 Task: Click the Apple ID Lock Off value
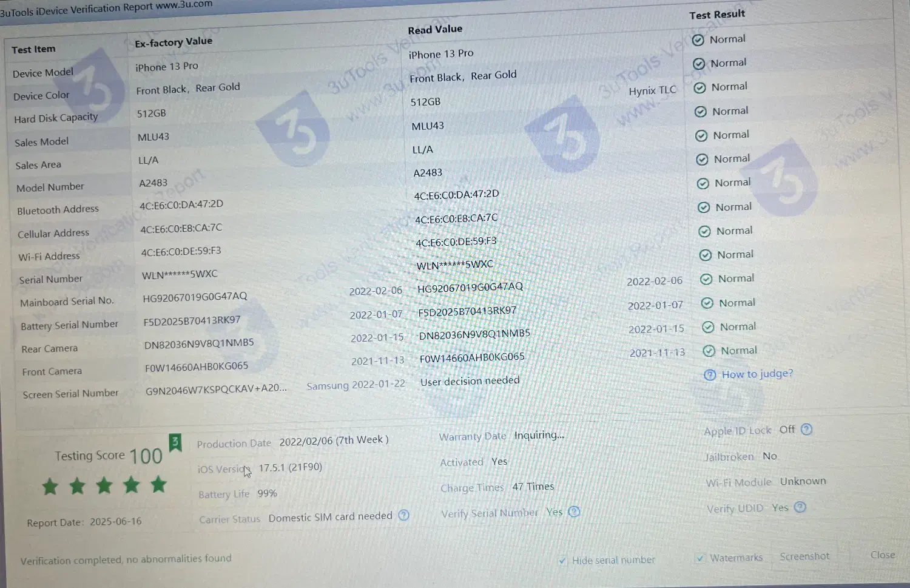(787, 430)
